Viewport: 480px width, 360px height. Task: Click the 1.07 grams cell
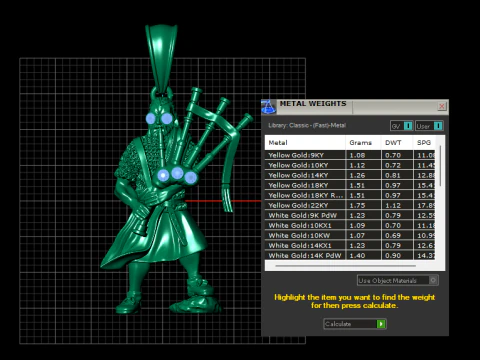363,235
